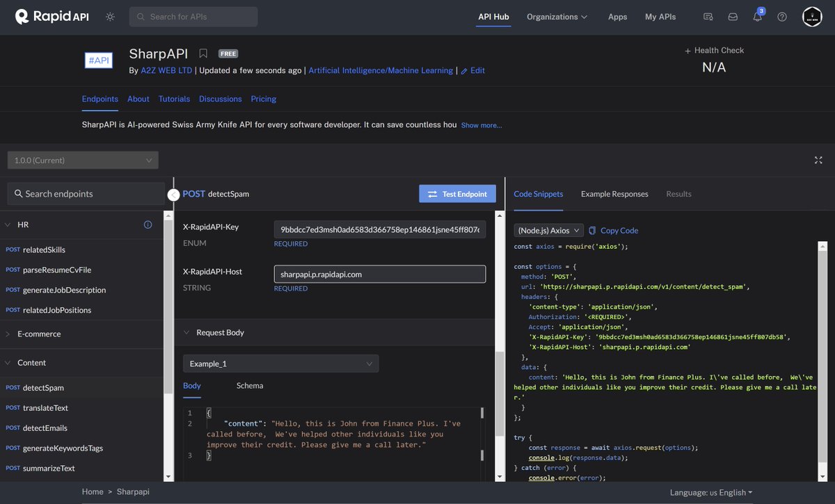Open the A2Z WEB LTD provider link
The image size is (835, 504).
coord(167,70)
